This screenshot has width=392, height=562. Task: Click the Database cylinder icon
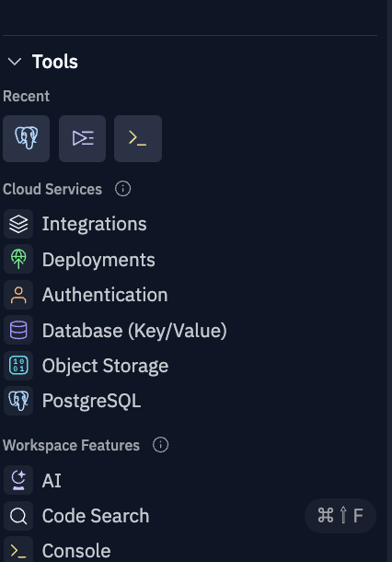18,330
